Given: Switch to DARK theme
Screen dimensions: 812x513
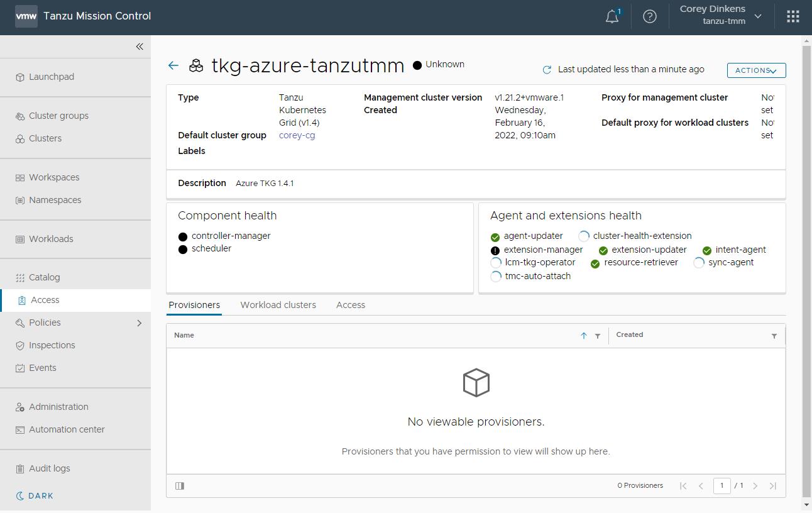Looking at the screenshot, I should (35, 496).
